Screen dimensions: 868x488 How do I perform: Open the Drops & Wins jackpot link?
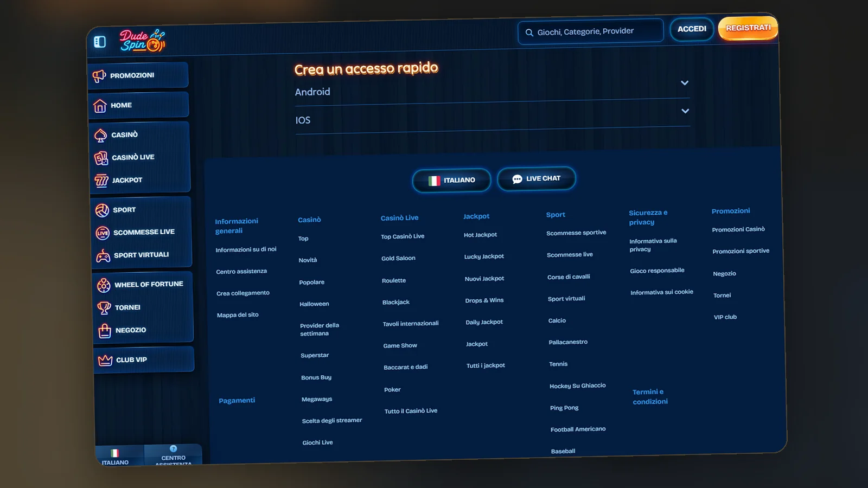pyautogui.click(x=484, y=300)
